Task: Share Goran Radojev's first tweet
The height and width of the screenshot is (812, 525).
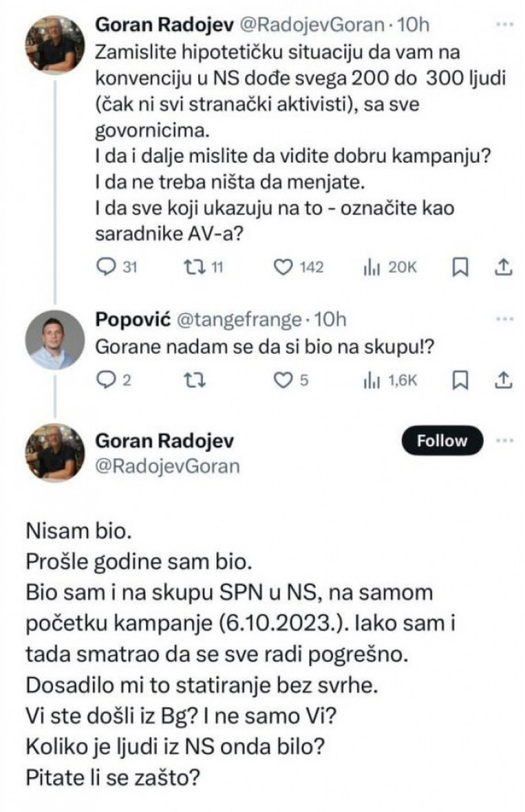Action: [503, 267]
